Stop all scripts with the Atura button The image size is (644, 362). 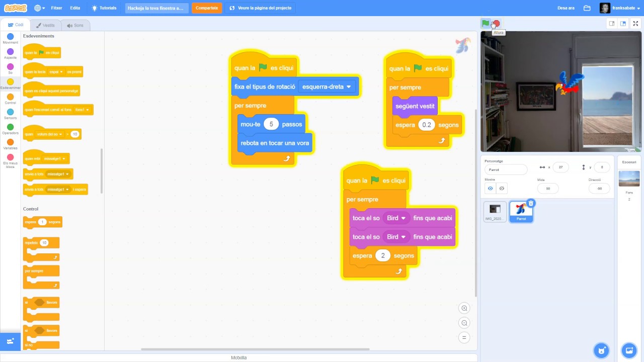pyautogui.click(x=496, y=24)
